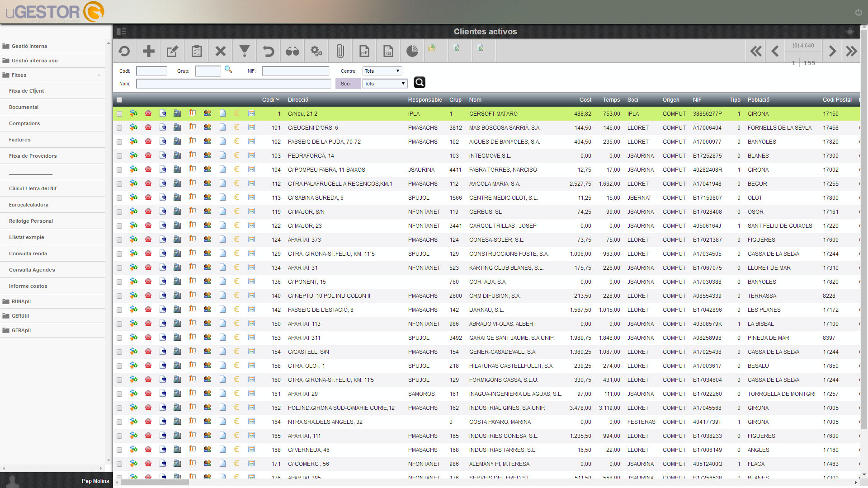
Task: Open the glasses view icon
Action: 292,51
